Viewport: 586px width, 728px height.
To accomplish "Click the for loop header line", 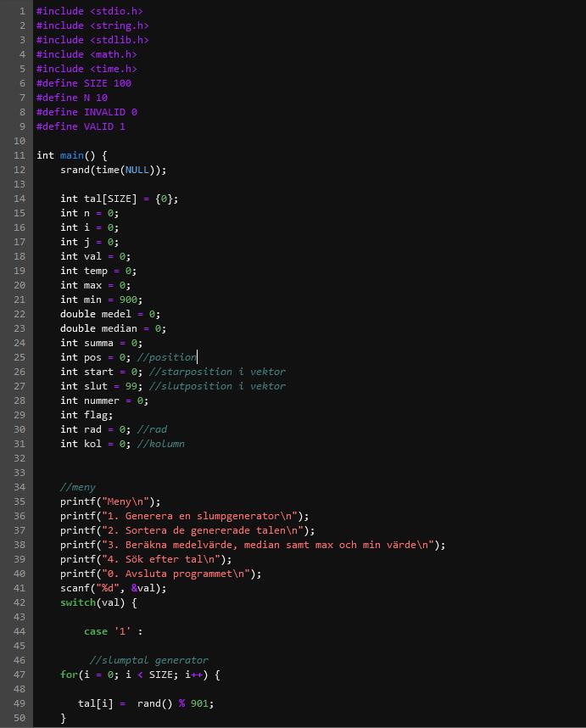I will pos(140,675).
